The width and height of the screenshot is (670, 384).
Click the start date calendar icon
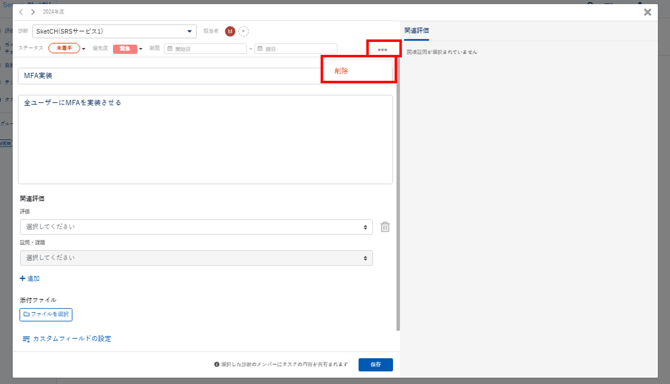(x=170, y=49)
